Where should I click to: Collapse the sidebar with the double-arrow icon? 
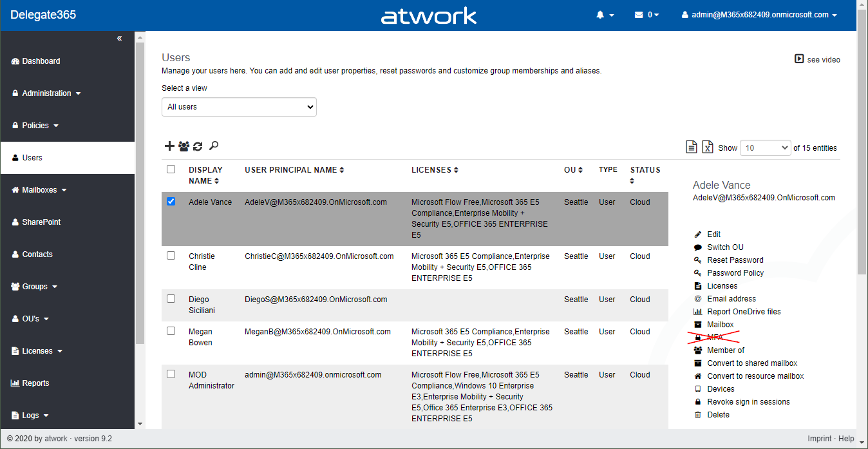pos(119,39)
